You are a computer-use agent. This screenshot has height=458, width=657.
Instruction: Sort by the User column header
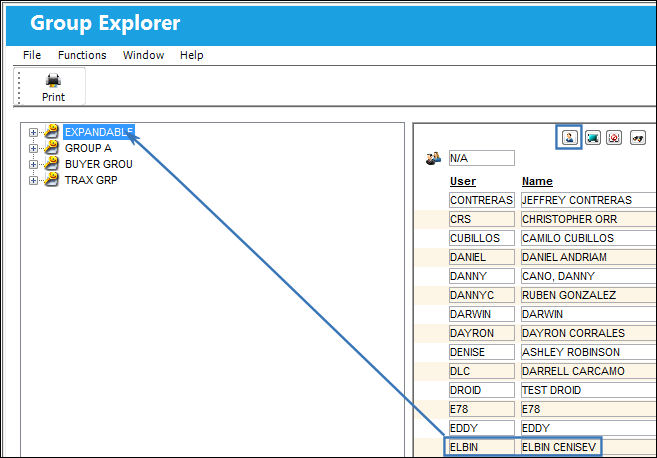pos(463,181)
